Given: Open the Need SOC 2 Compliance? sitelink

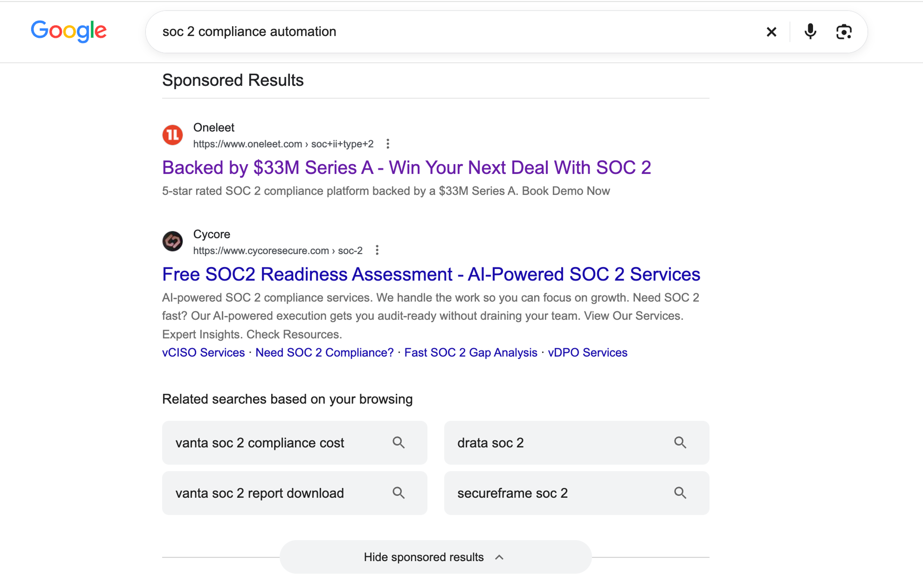Looking at the screenshot, I should point(325,352).
